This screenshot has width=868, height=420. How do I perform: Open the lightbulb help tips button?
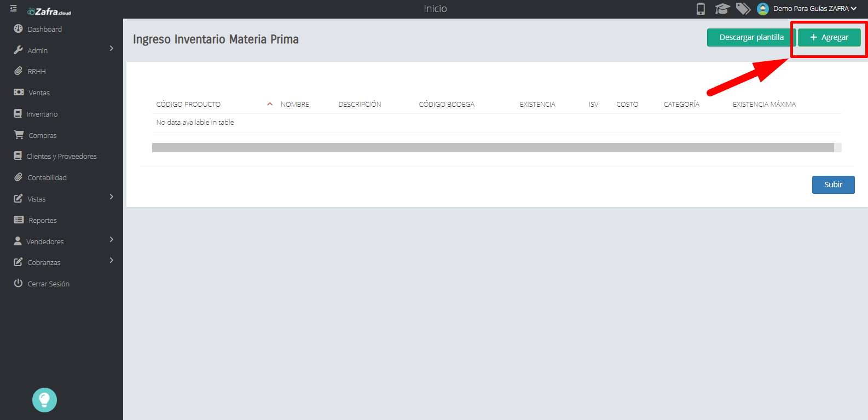tap(44, 400)
